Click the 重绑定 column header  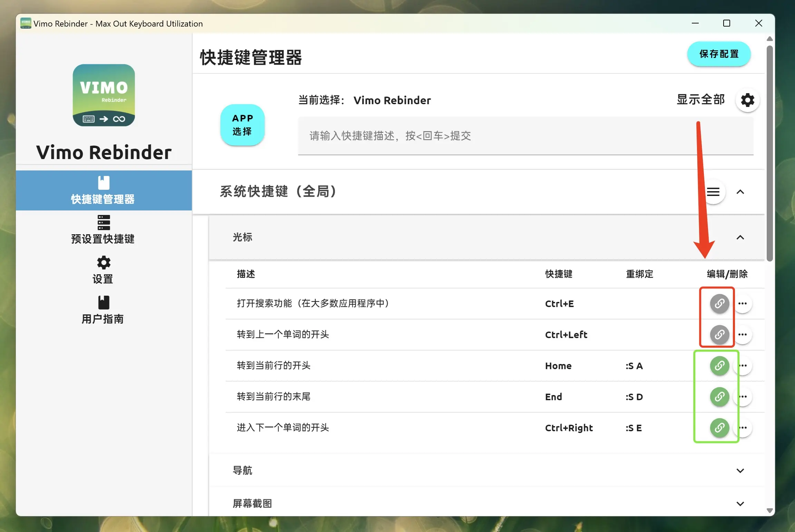[x=640, y=274]
